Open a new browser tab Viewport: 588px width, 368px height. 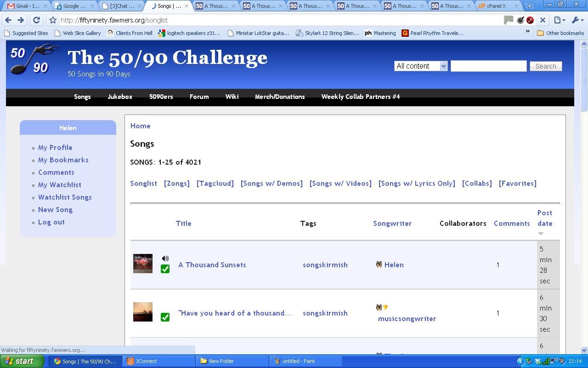[x=530, y=6]
